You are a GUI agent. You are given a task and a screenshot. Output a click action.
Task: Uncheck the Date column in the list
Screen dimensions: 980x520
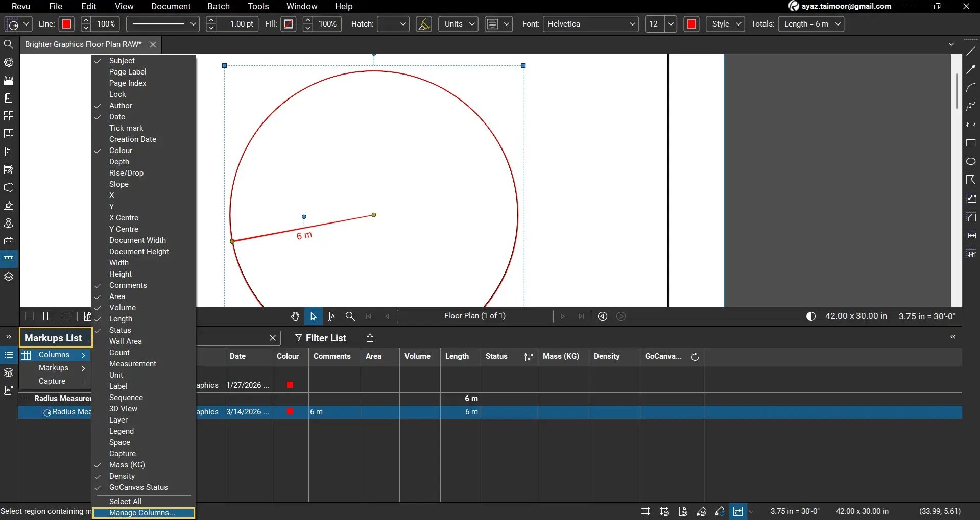pos(117,117)
